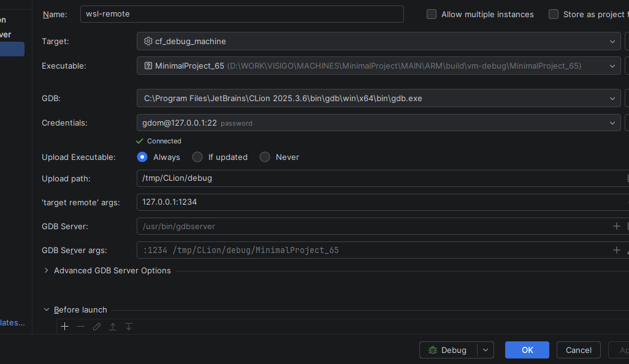Click the bug icon on Debug button
Image resolution: width=629 pixels, height=364 pixels.
click(432, 350)
